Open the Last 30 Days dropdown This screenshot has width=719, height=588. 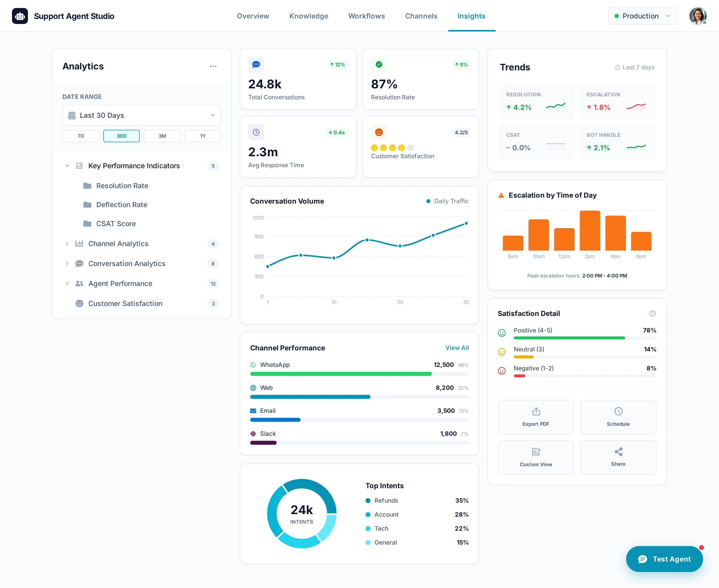(x=142, y=116)
